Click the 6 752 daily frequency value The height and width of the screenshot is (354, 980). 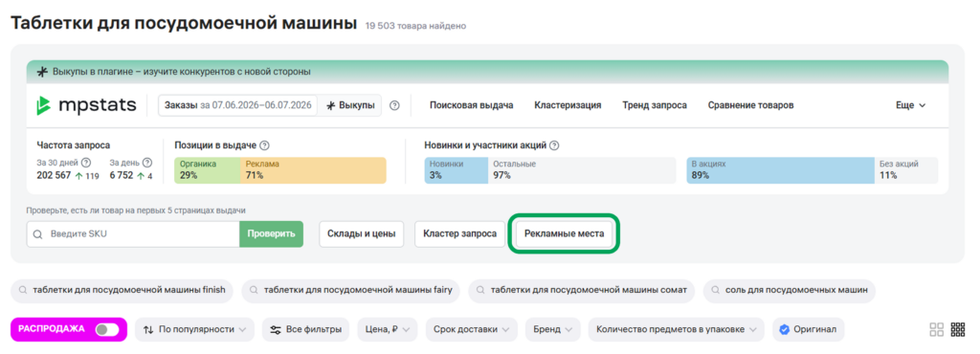pyautogui.click(x=122, y=175)
